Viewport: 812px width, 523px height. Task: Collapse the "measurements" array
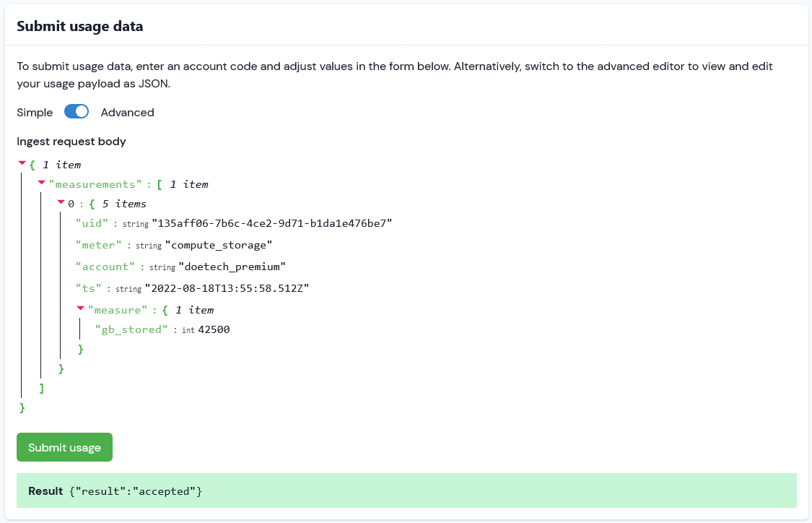[x=41, y=183]
